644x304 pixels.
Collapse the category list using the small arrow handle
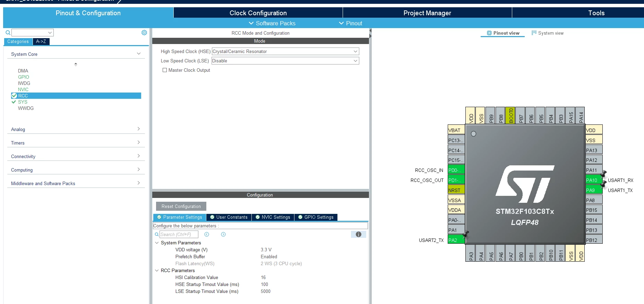pos(76,64)
